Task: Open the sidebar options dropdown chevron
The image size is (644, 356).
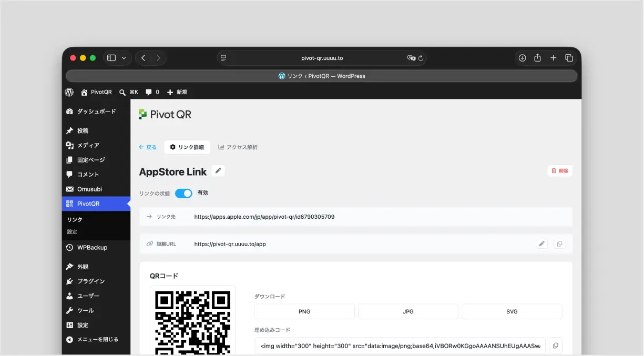Action: coord(124,58)
